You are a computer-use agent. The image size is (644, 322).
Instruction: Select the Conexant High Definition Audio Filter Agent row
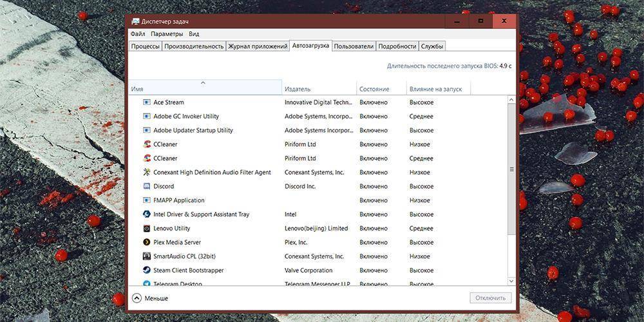pyautogui.click(x=212, y=173)
